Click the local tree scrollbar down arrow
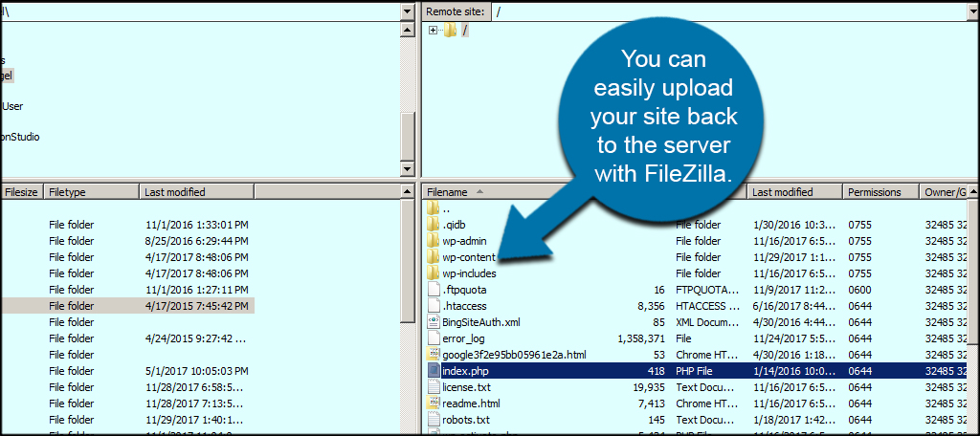 (x=408, y=168)
